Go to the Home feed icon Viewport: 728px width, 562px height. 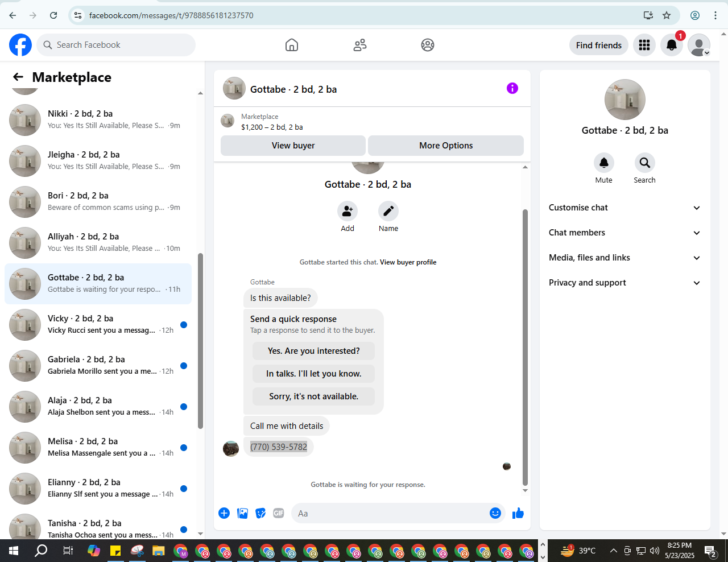[x=292, y=45]
